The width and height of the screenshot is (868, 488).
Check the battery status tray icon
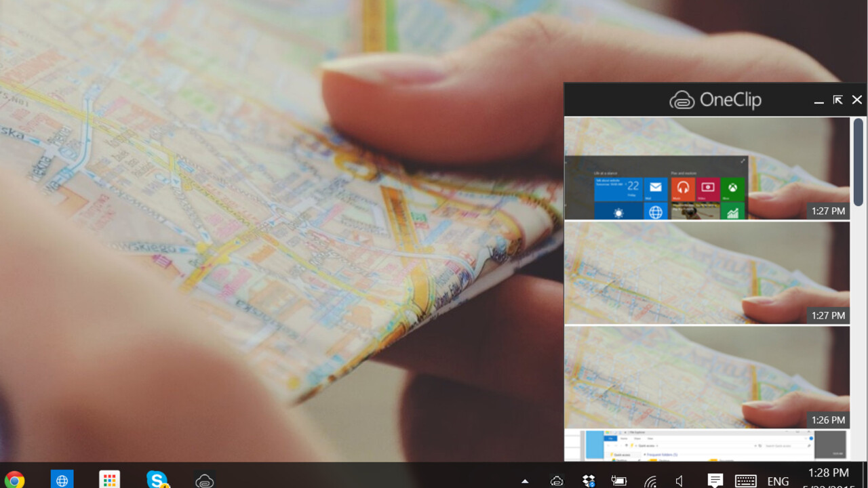pos(618,481)
